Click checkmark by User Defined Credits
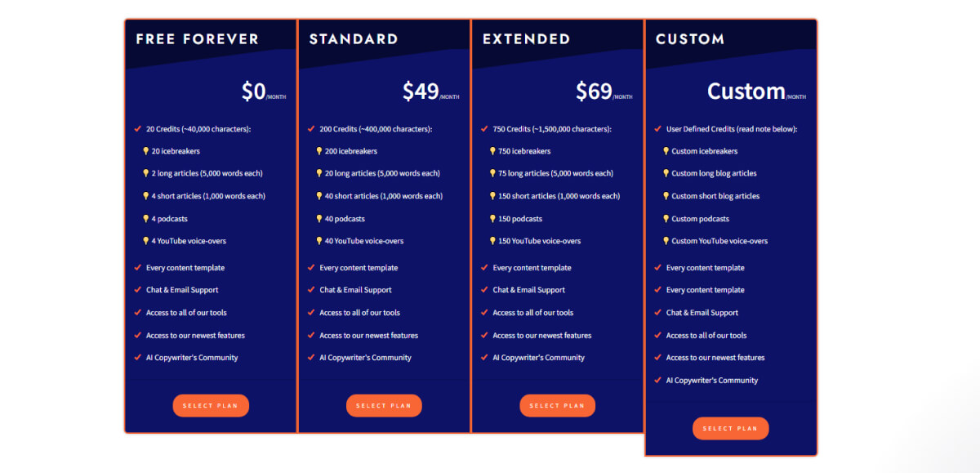Screen dimensions: 980x473 point(657,128)
